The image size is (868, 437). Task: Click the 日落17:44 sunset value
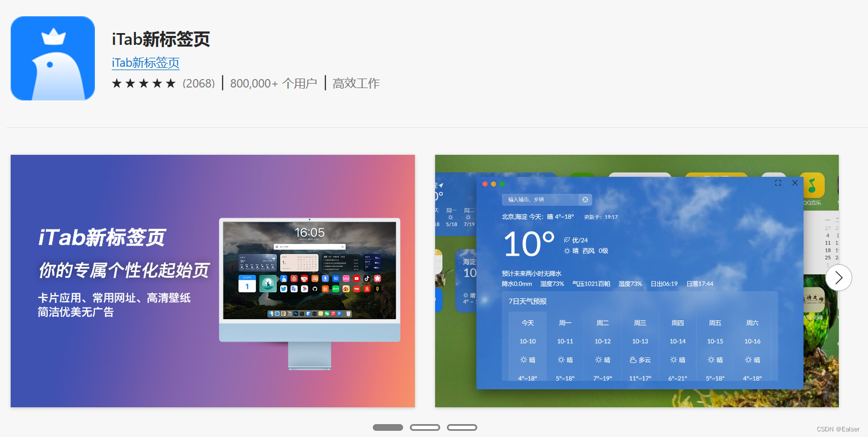[x=700, y=284]
